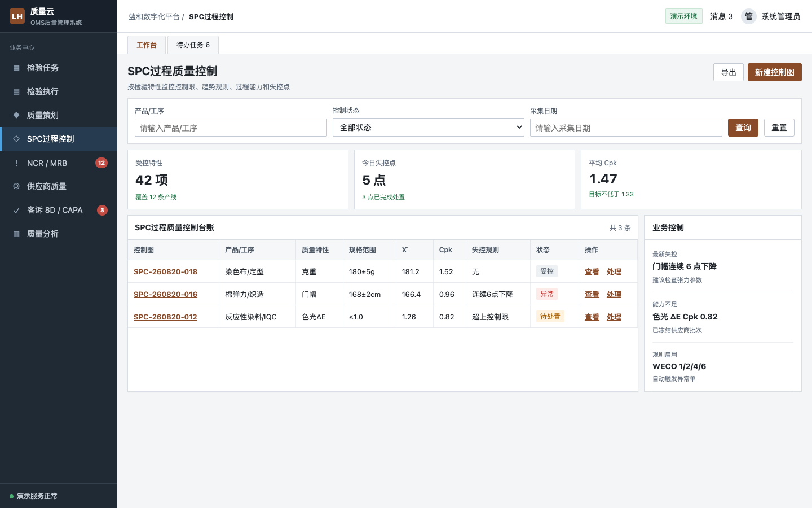Click the 新建控制图 button
812x508 pixels.
(x=775, y=72)
